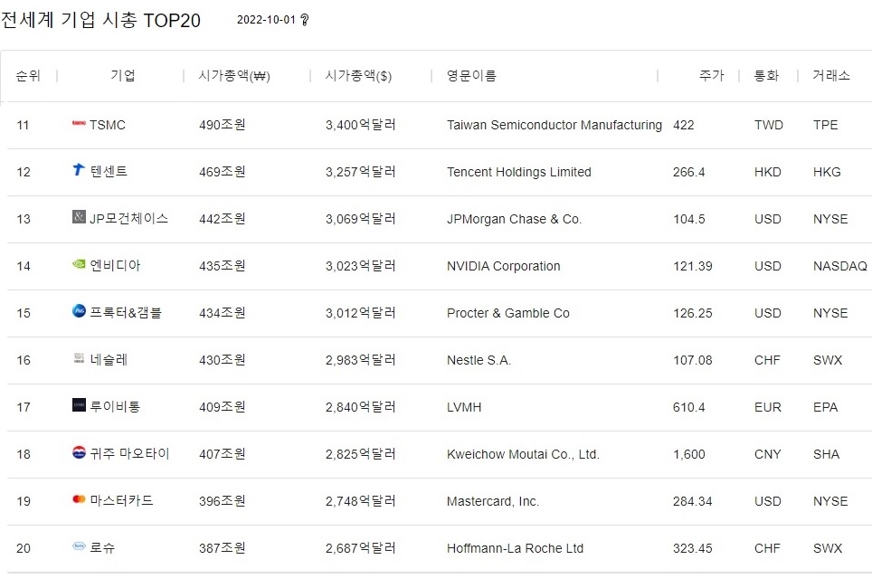Click the CNY currency cell
872x588 pixels.
767,454
